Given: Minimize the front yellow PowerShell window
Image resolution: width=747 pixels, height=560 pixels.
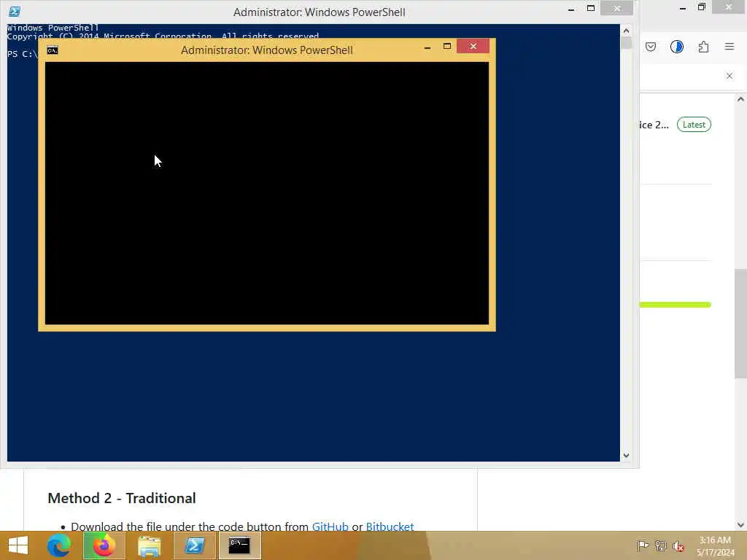Looking at the screenshot, I should click(427, 47).
